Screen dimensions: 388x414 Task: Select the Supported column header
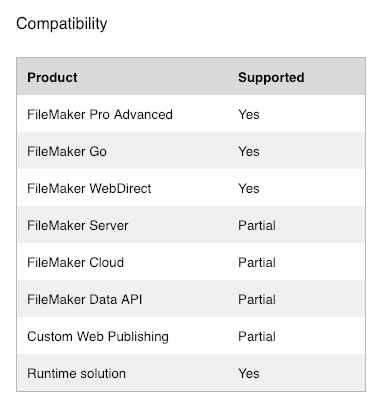click(x=271, y=77)
